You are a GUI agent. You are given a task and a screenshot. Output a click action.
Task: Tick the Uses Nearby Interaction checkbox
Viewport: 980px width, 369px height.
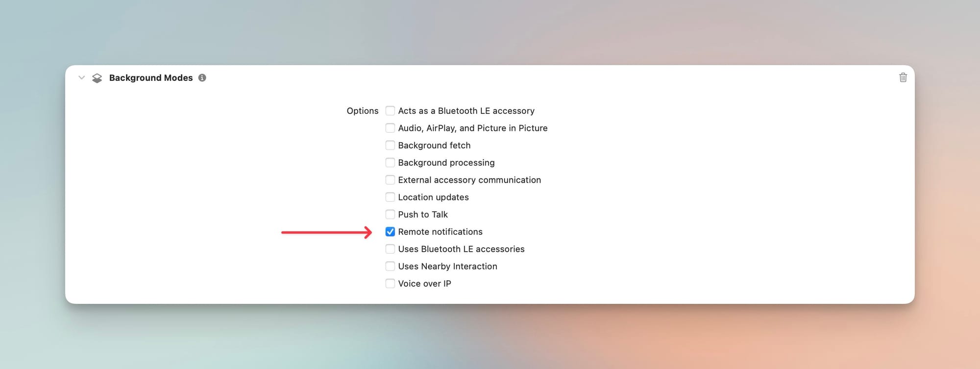click(x=390, y=266)
